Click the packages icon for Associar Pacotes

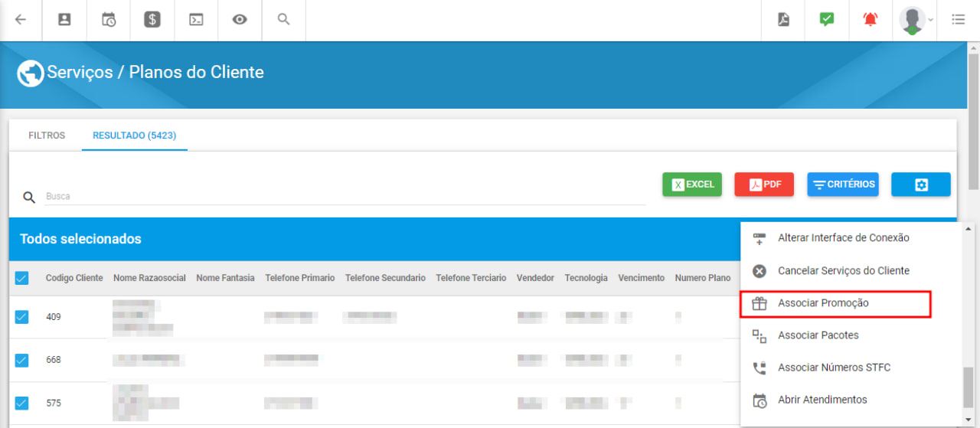tap(759, 335)
